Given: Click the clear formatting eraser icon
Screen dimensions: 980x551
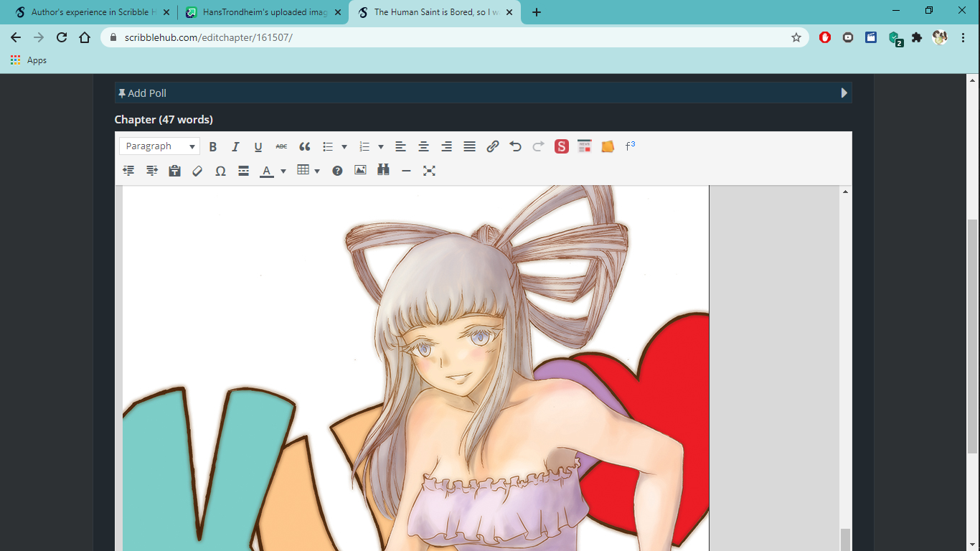Looking at the screenshot, I should [x=197, y=171].
